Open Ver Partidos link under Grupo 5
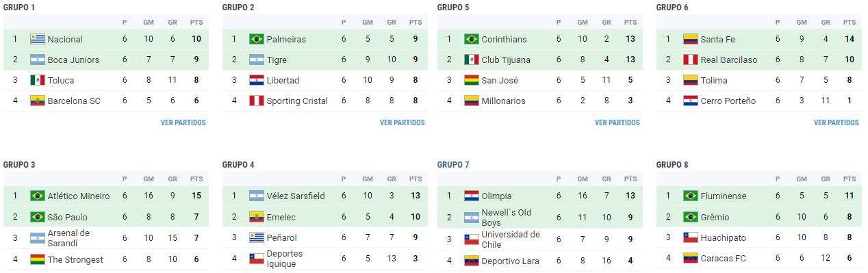868x273 pixels. pos(617,123)
